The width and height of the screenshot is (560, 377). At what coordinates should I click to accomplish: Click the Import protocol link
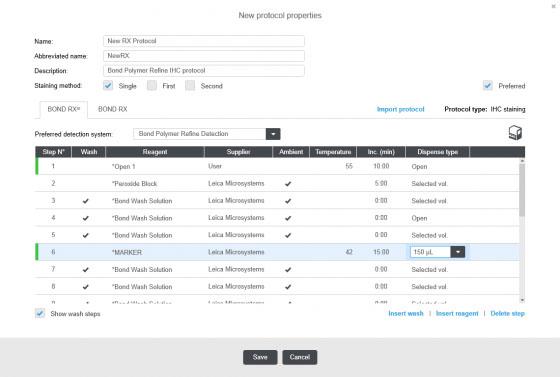point(400,109)
